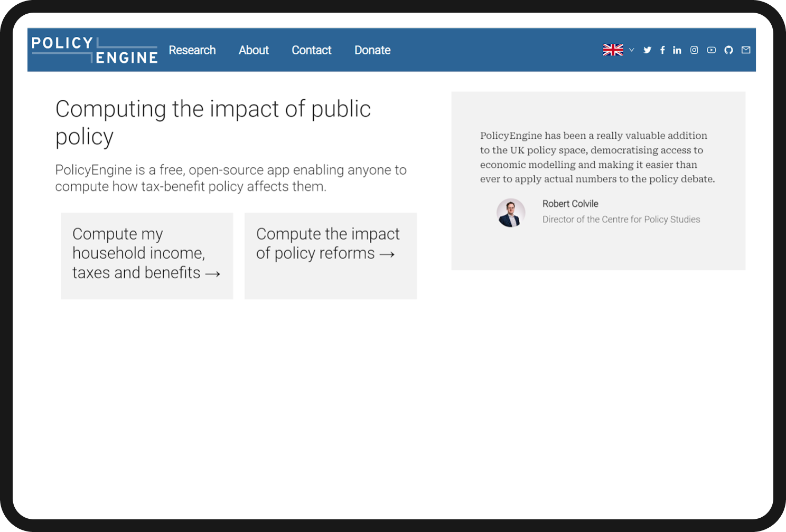786x532 pixels.
Task: Click the Robert Colvile testimonial card
Action: (598, 180)
